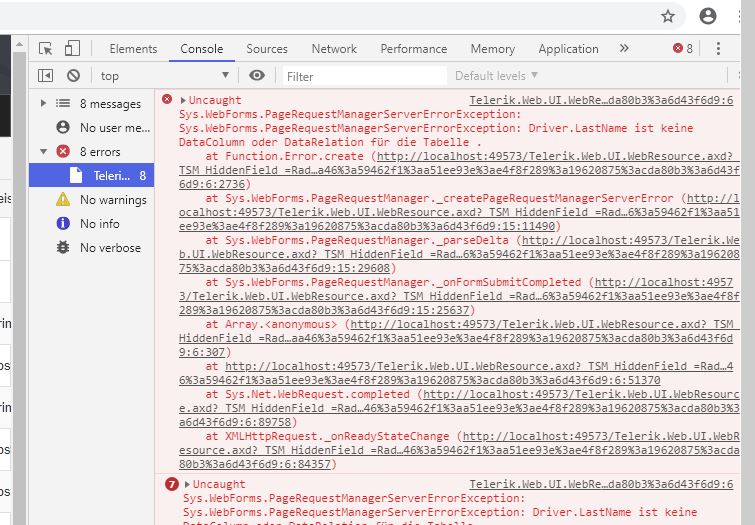The image size is (755, 525).
Task: Show more DevTools tabs chevron
Action: pyautogui.click(x=624, y=48)
